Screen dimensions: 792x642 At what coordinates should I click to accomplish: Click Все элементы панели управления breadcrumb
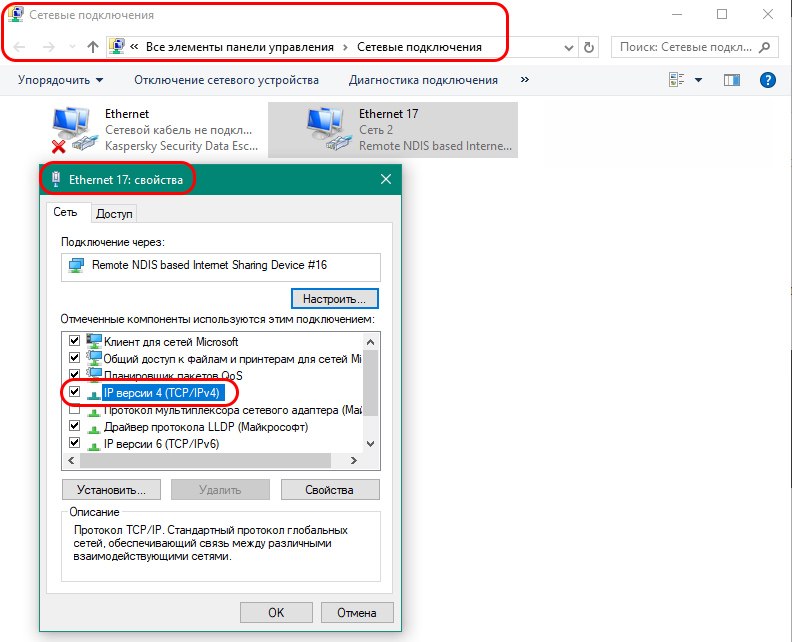tap(239, 47)
